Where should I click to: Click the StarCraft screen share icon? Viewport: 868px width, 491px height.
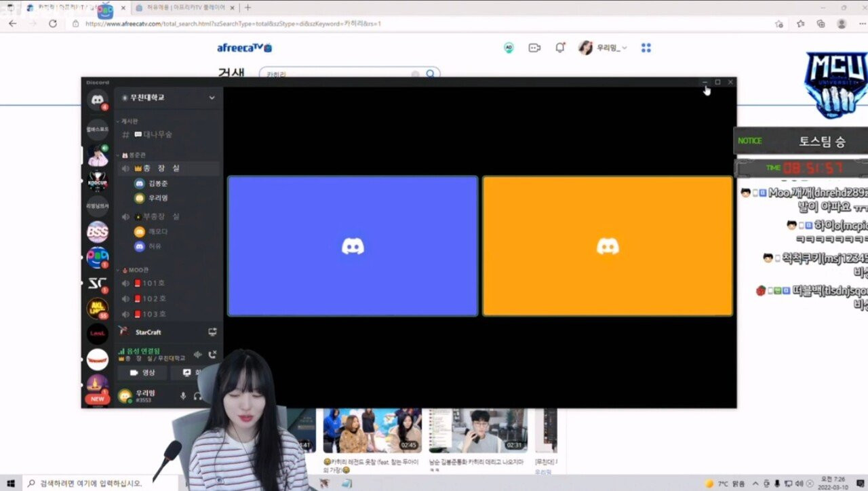(x=212, y=332)
